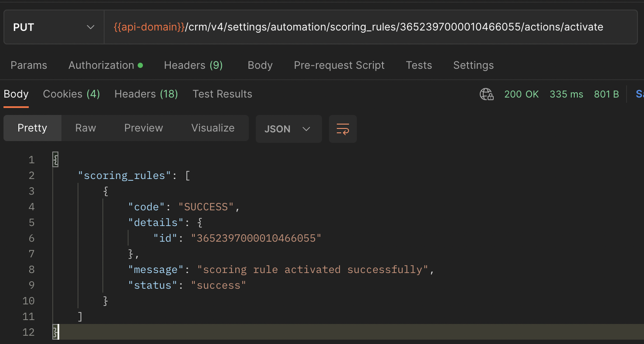Show response Cookies (4) tab
The image size is (644, 344).
click(x=71, y=94)
